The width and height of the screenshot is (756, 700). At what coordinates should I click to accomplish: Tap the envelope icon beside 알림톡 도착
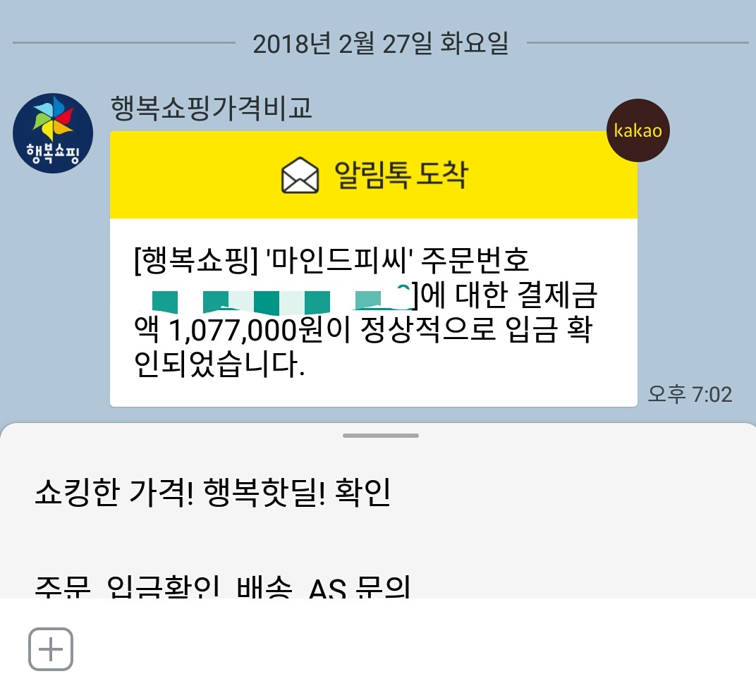[x=300, y=175]
